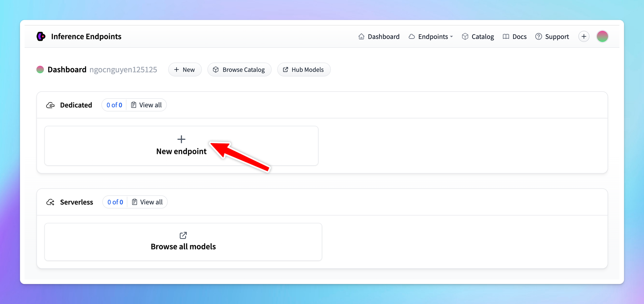Click the Serverless cloud icon
The height and width of the screenshot is (304, 644).
coord(50,202)
